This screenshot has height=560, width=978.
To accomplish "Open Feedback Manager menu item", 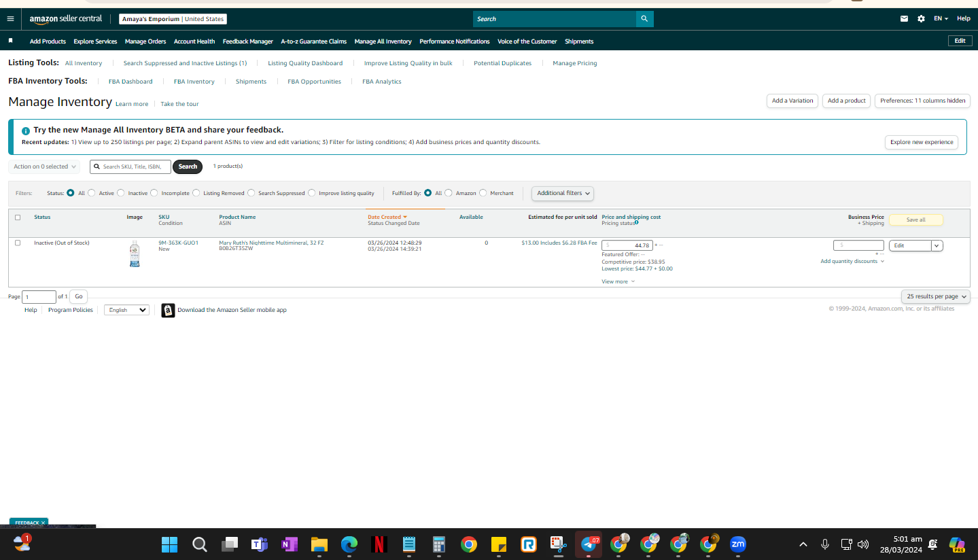I will pyautogui.click(x=248, y=41).
